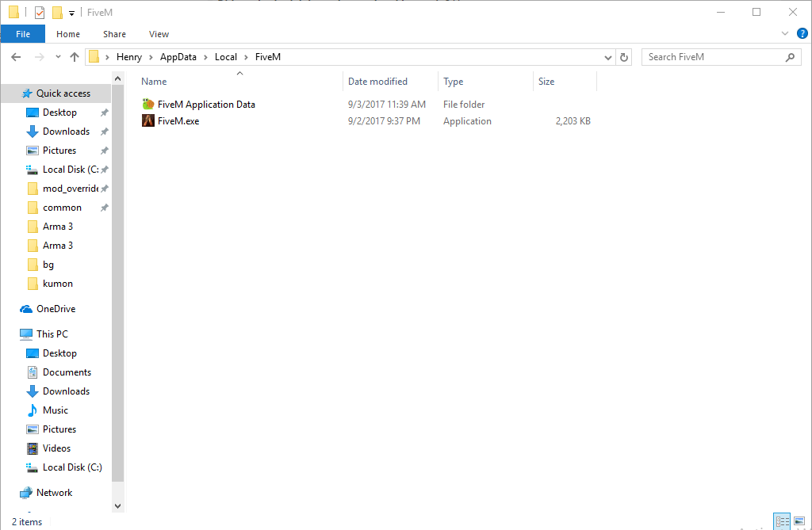
Task: Go up one level with the up arrow
Action: coord(75,57)
